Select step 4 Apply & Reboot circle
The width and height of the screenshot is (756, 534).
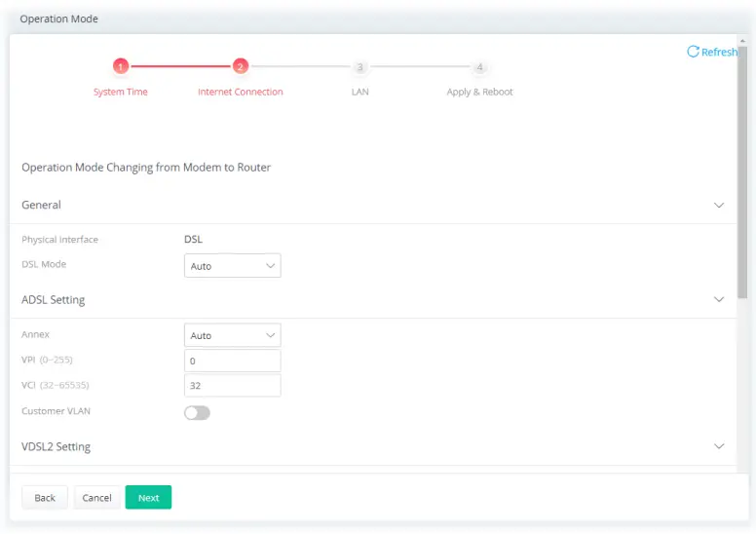tap(479, 66)
